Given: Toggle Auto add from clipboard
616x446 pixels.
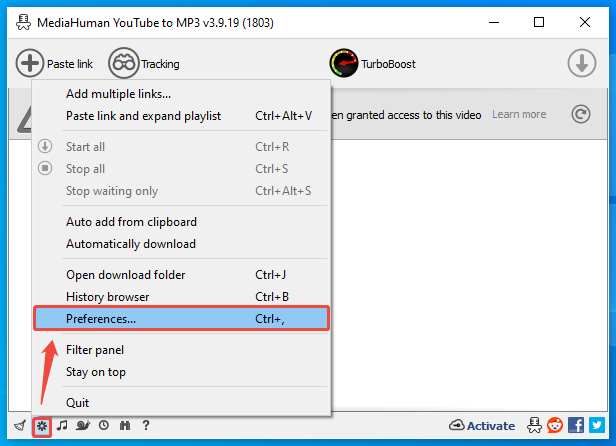Looking at the screenshot, I should 182,222.
